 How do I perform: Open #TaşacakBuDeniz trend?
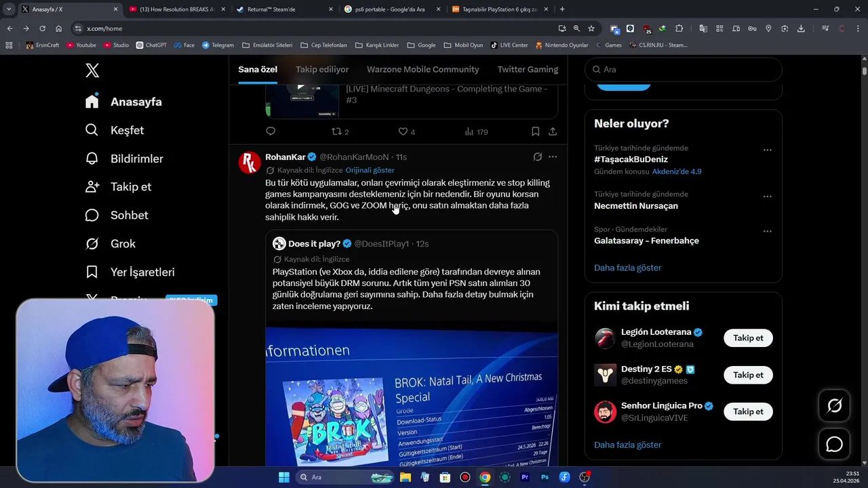pos(631,160)
